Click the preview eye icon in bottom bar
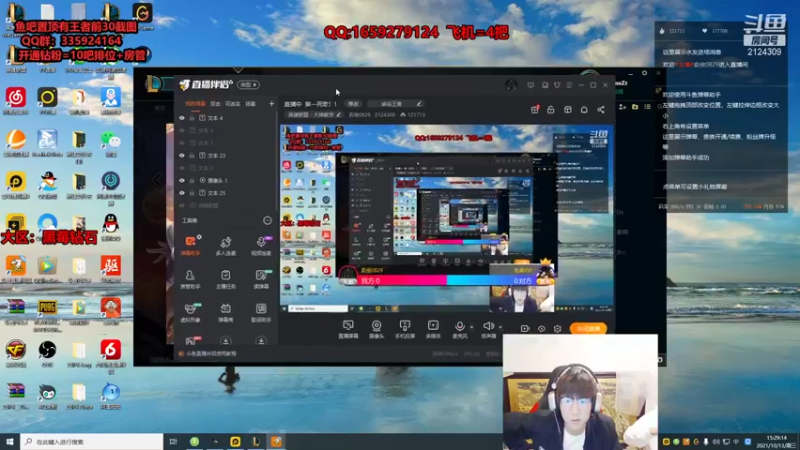 (541, 329)
